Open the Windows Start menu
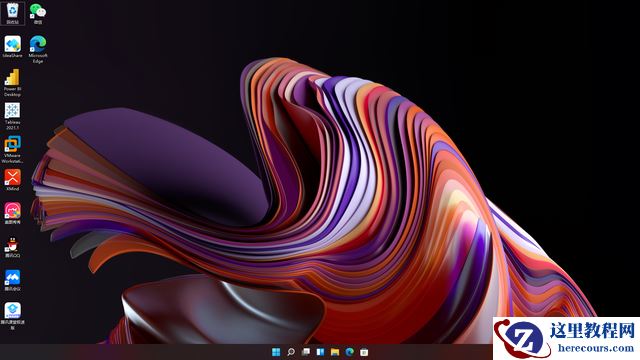Image resolution: width=640 pixels, height=360 pixels. click(x=276, y=352)
